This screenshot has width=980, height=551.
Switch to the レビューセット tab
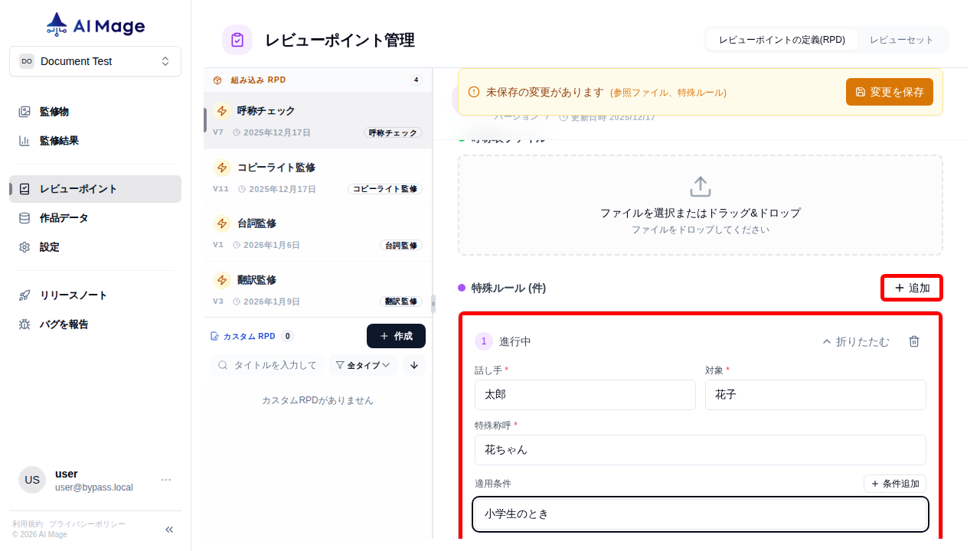click(902, 39)
